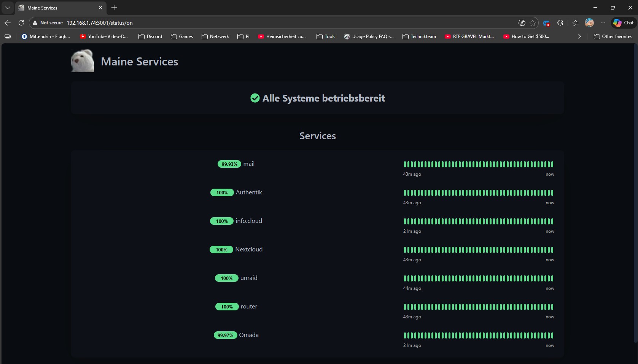Click the 99.97% uptime badge for Omada

click(x=225, y=335)
